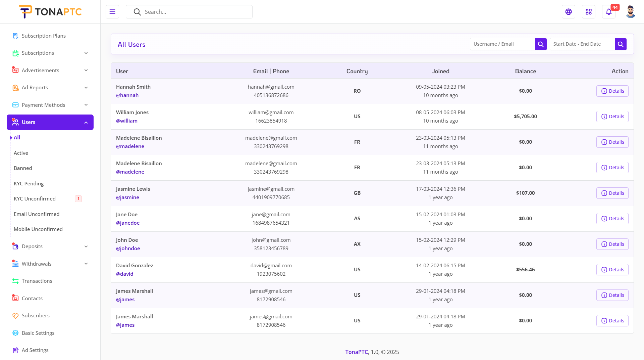The image size is (644, 360).
Task: Open Details for William Jones
Action: 612,117
